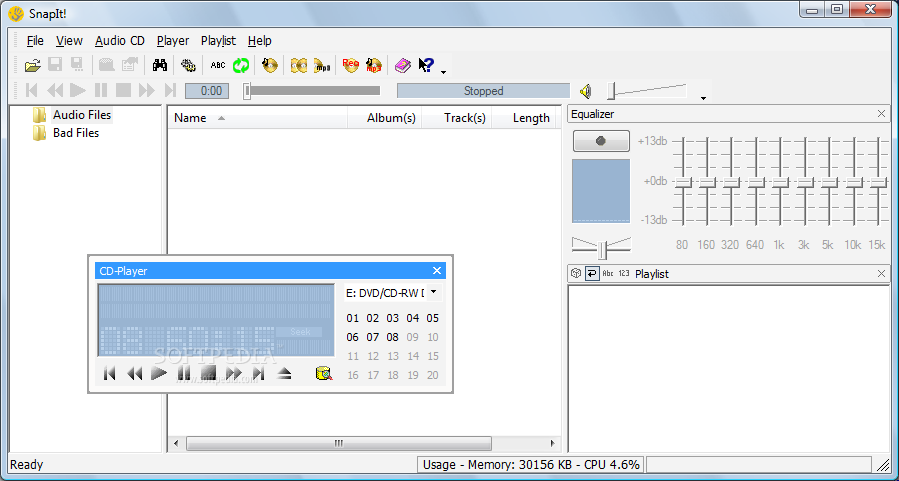
Task: Open the Playlist menu
Action: click(x=218, y=41)
